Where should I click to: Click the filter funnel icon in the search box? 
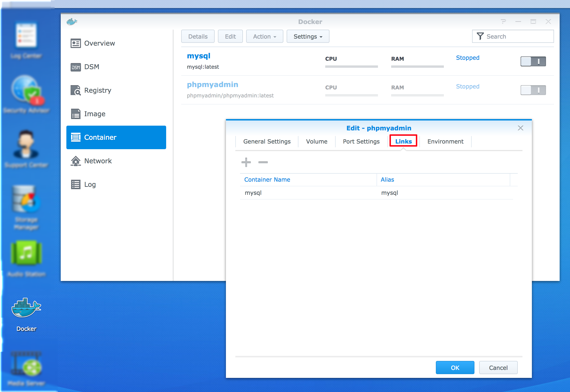[480, 36]
